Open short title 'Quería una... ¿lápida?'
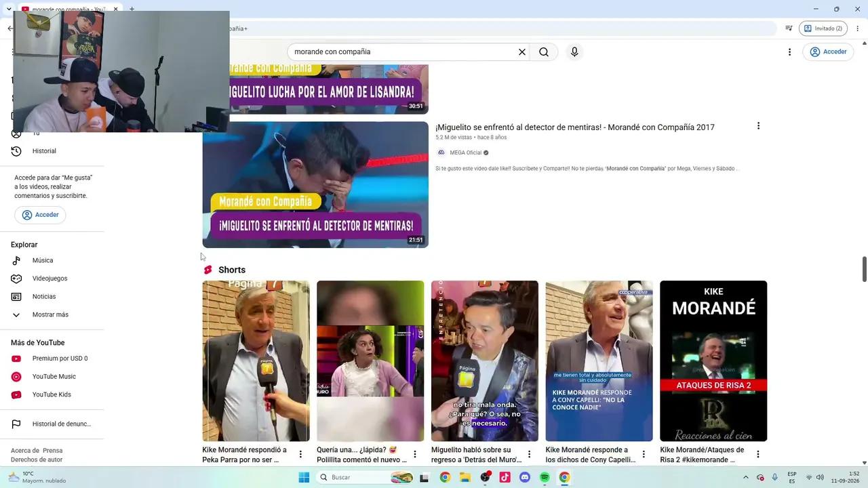Image resolution: width=868 pixels, height=488 pixels. [x=361, y=455]
